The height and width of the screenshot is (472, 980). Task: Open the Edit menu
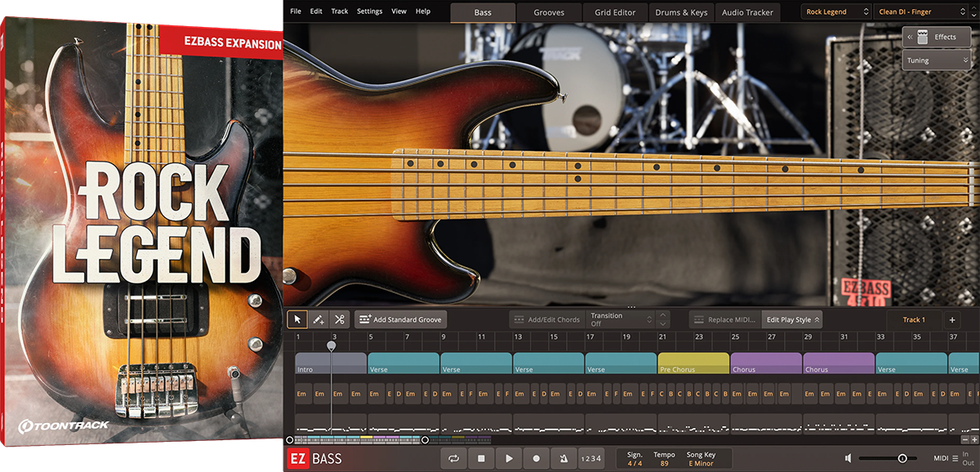(316, 11)
